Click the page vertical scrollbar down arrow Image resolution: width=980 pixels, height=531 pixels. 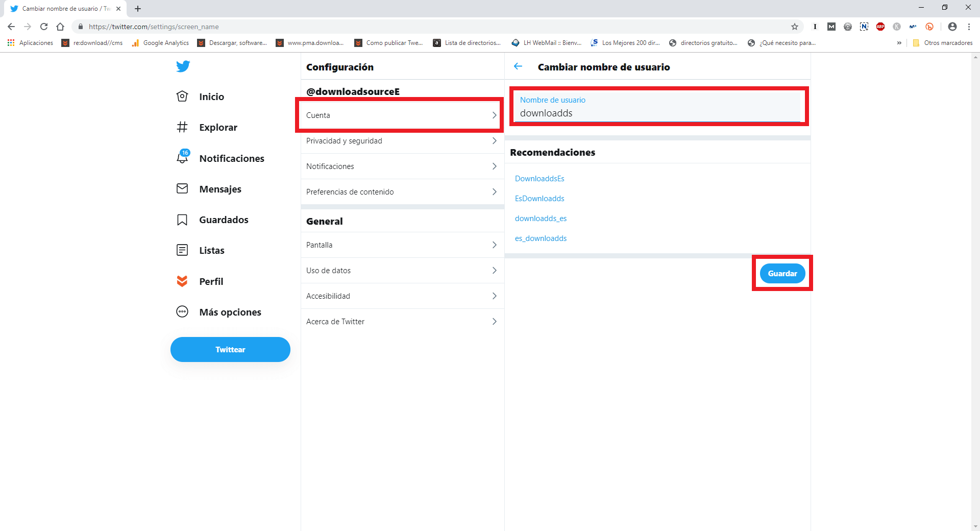975,526
